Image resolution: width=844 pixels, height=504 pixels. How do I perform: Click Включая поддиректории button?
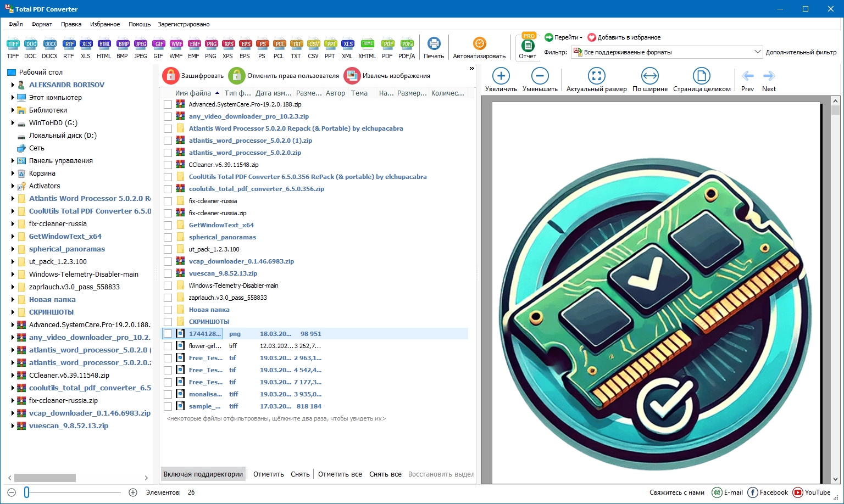coord(203,474)
